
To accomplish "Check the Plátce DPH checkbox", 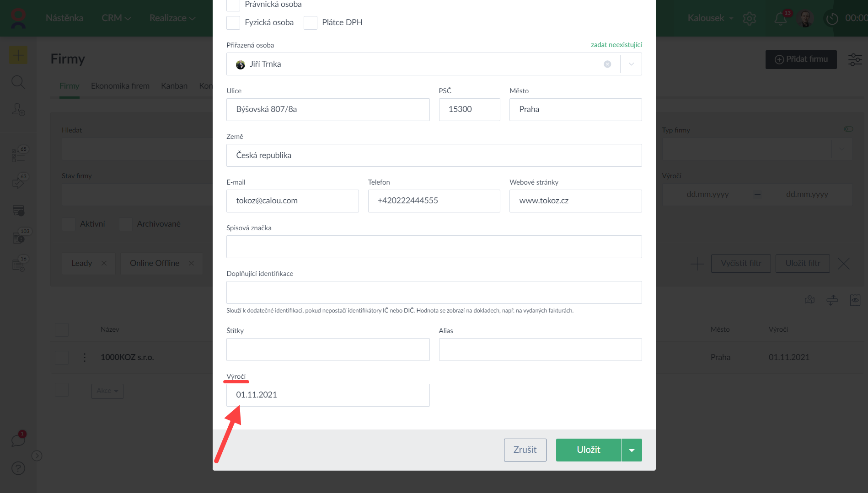I will 311,23.
